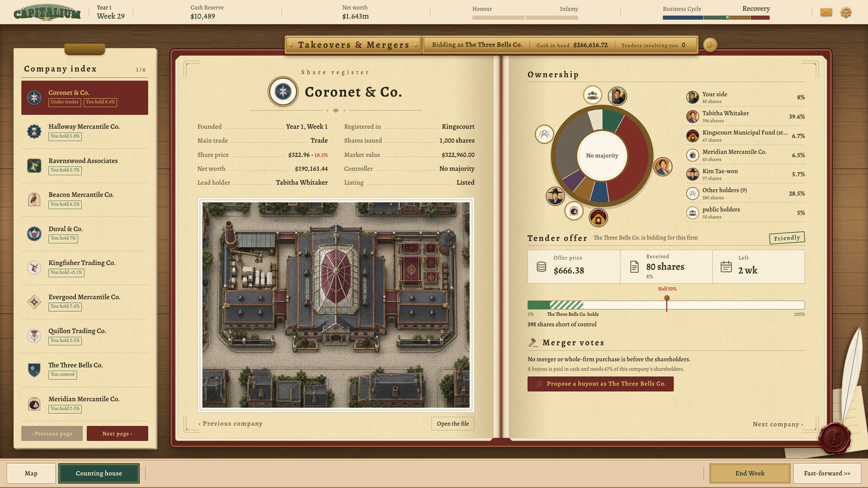Click the Business Cycle progress bar
The image size is (868, 488).
[x=716, y=18]
